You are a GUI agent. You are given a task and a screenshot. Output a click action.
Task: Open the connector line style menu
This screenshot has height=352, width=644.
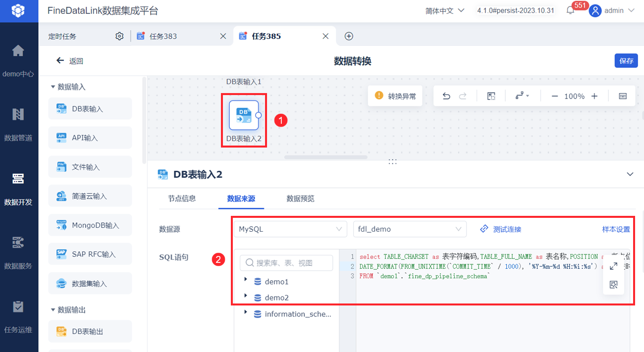522,96
